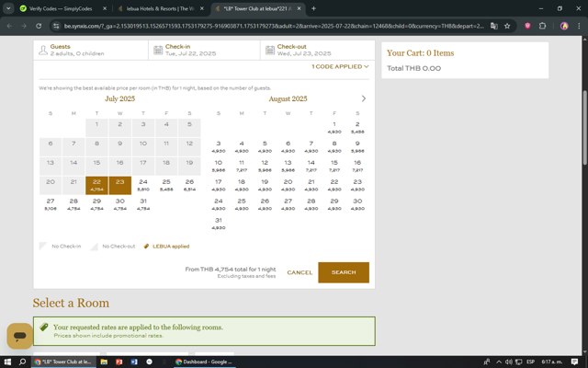The height and width of the screenshot is (368, 588).
Task: Click the Check-out calendar icon
Action: (x=270, y=50)
